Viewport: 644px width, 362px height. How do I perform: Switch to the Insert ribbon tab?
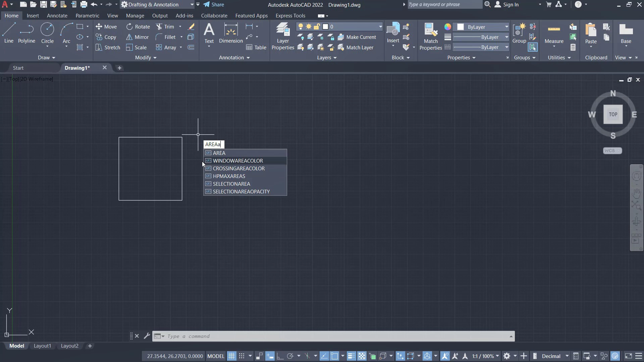click(x=33, y=15)
